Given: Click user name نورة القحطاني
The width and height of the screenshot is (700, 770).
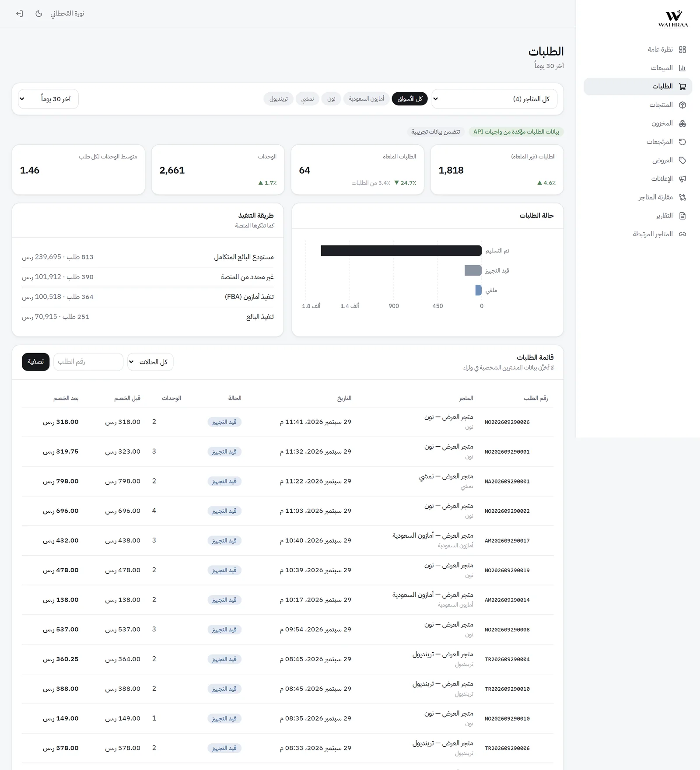Looking at the screenshot, I should click(x=67, y=14).
